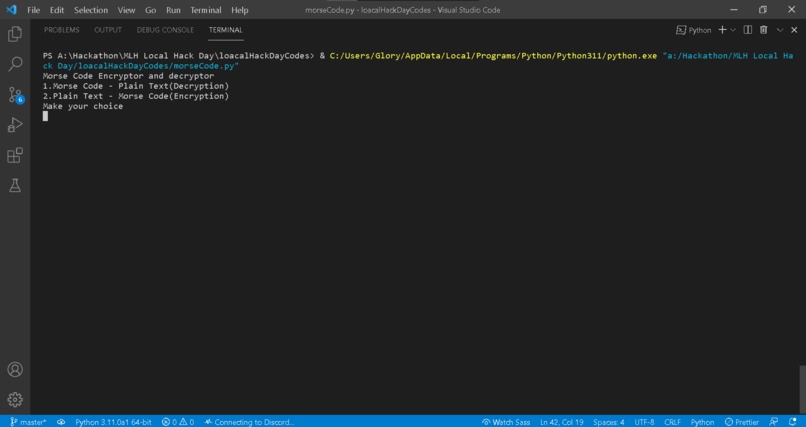Open the Testing flask view
This screenshot has height=427, width=806.
coord(15,185)
